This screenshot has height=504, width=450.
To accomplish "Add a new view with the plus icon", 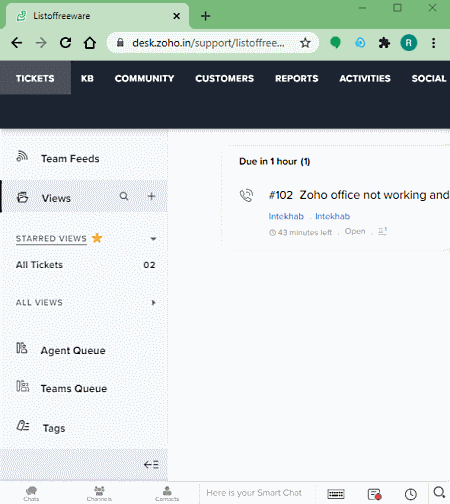I will (x=151, y=196).
